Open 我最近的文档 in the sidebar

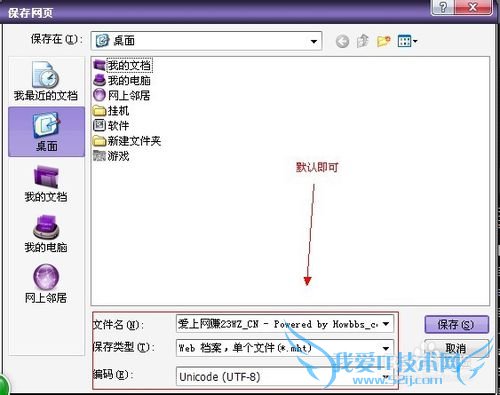tap(46, 82)
